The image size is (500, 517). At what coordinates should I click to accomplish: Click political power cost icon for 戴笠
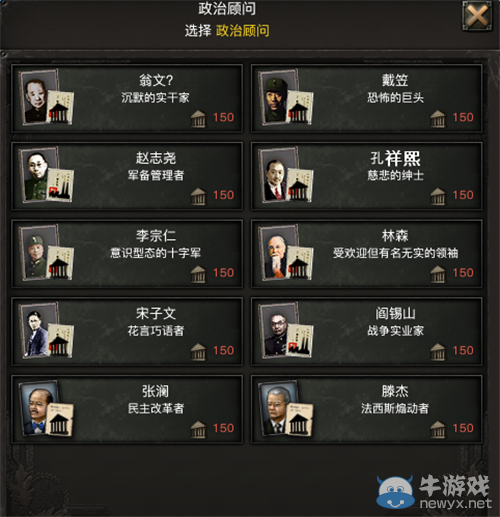pos(438,118)
